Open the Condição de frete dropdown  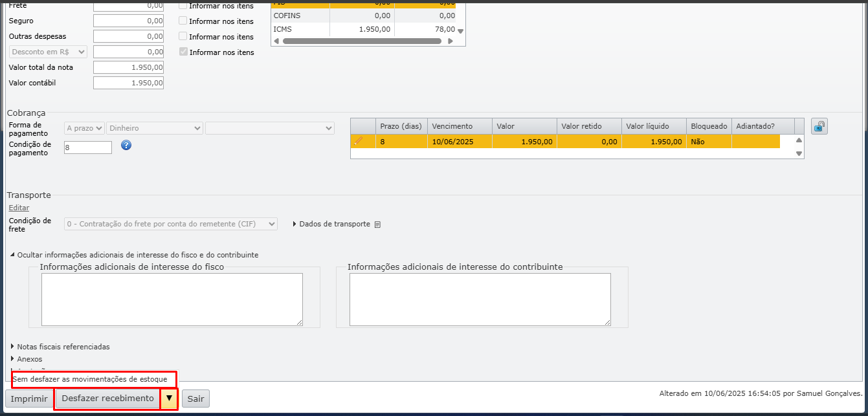(171, 224)
